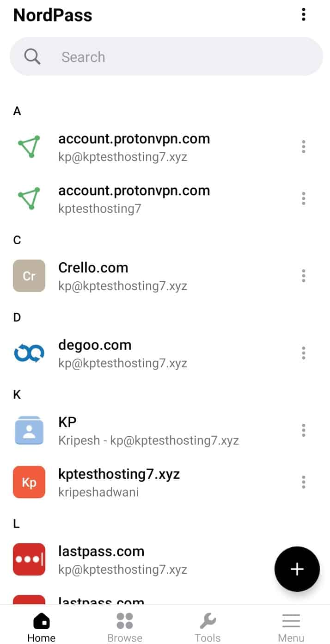The image size is (330, 644).
Task: Open options for Crello.com entry
Action: [303, 276]
